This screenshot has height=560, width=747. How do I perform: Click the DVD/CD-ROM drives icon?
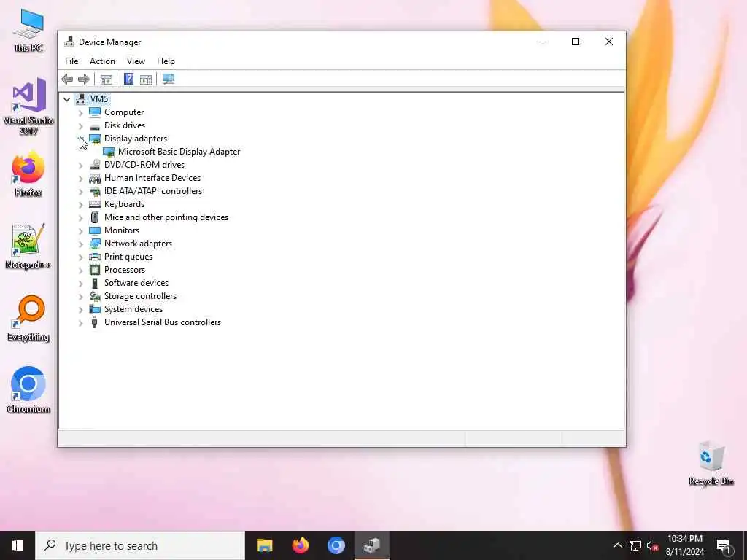(95, 165)
